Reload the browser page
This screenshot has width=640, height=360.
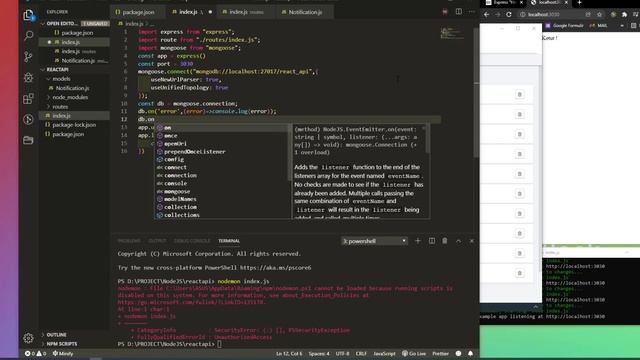click(x=509, y=14)
